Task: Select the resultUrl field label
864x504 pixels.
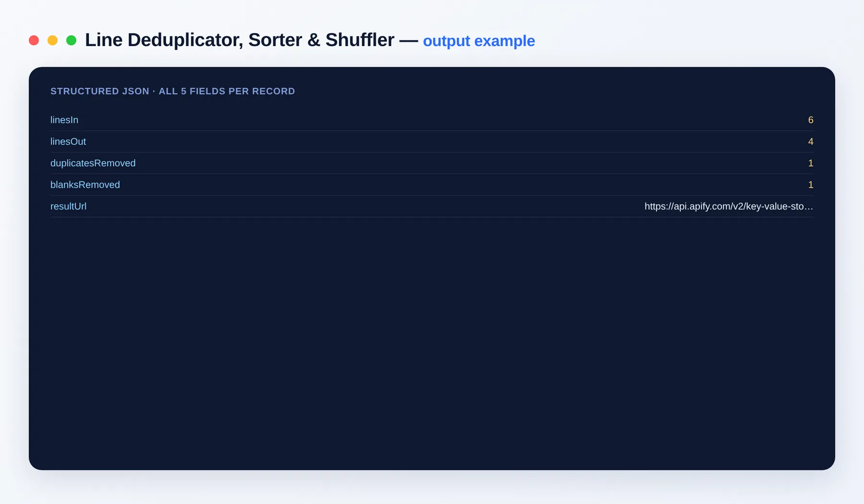Action: (68, 206)
